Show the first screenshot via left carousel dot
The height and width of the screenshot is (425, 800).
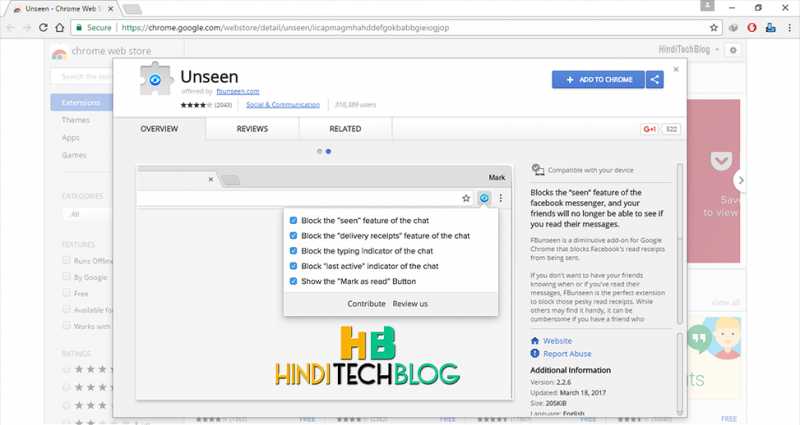[319, 152]
